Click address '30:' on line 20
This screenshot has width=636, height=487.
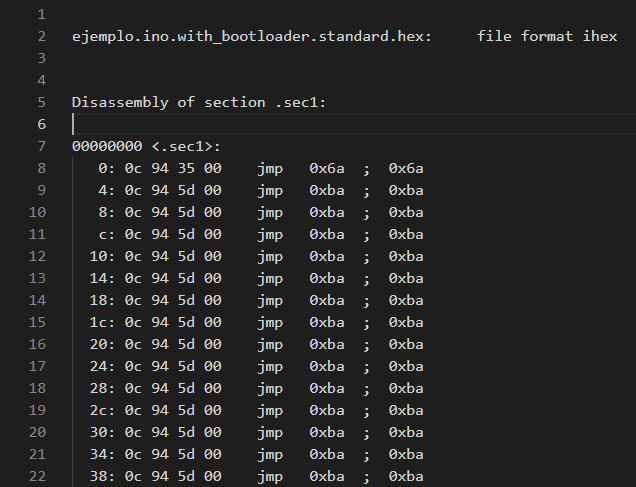tap(102, 432)
